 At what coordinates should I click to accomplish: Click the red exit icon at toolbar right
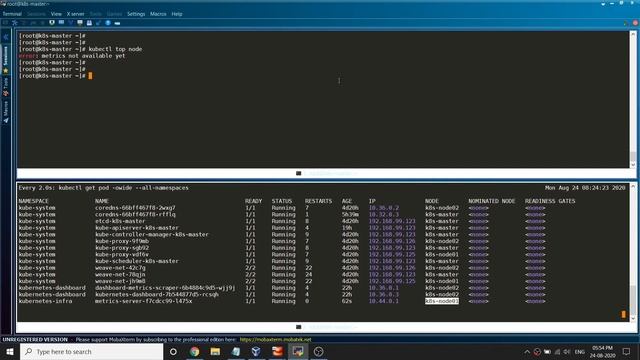click(x=635, y=23)
